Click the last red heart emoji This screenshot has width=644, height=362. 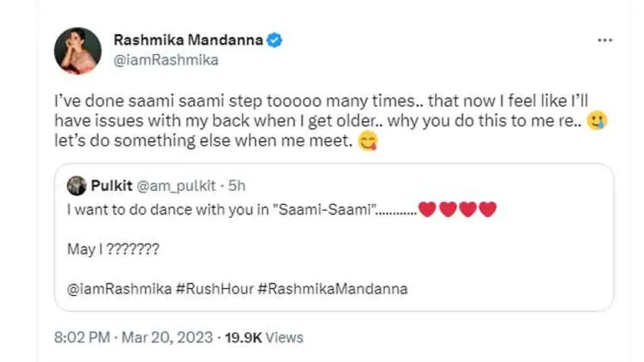(487, 210)
